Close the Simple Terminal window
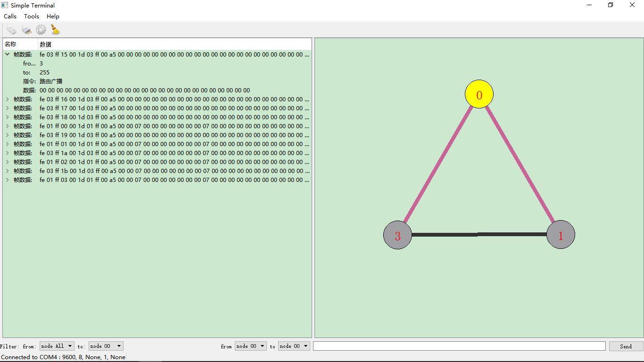 632,5
